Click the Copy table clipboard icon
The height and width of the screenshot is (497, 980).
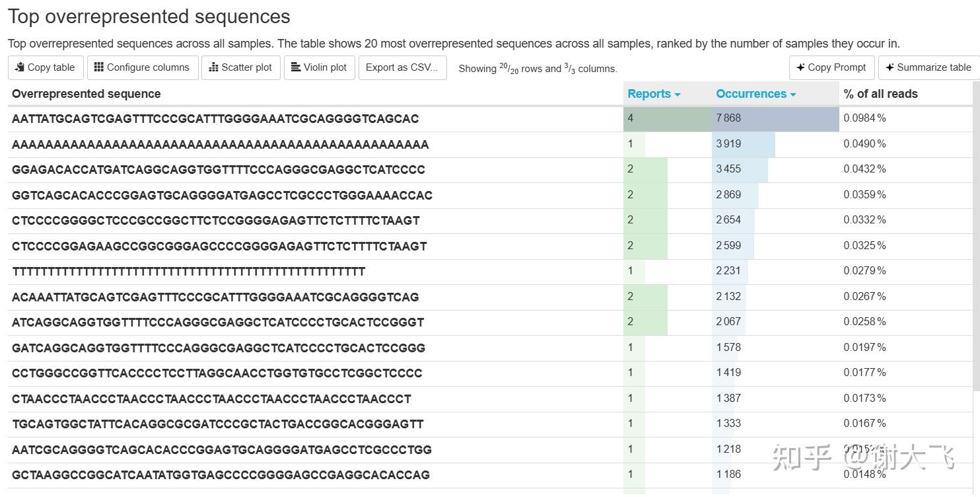(20, 67)
